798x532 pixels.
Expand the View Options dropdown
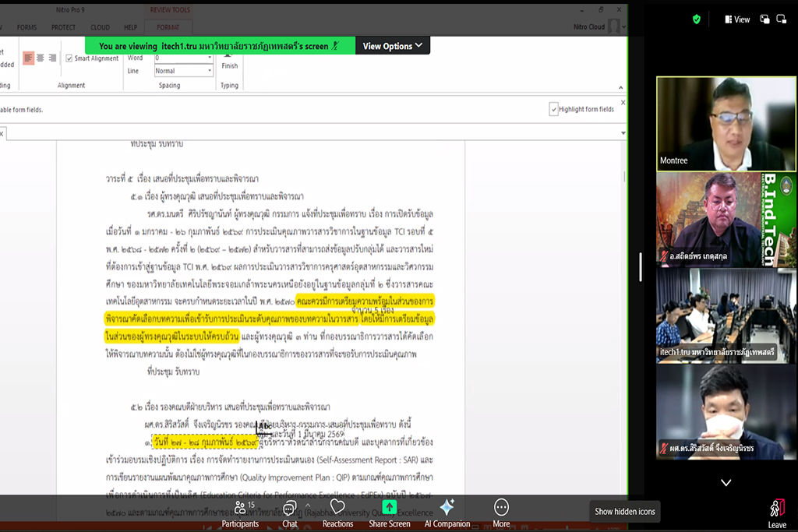pos(393,46)
